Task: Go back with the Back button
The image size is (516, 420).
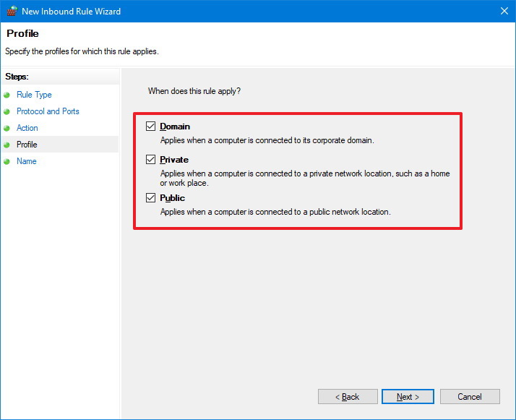Action: 348,397
